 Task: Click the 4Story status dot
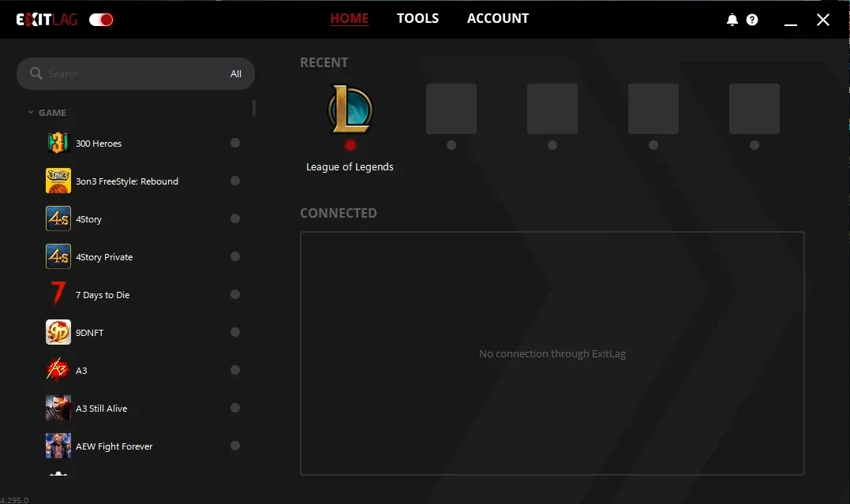click(x=235, y=218)
